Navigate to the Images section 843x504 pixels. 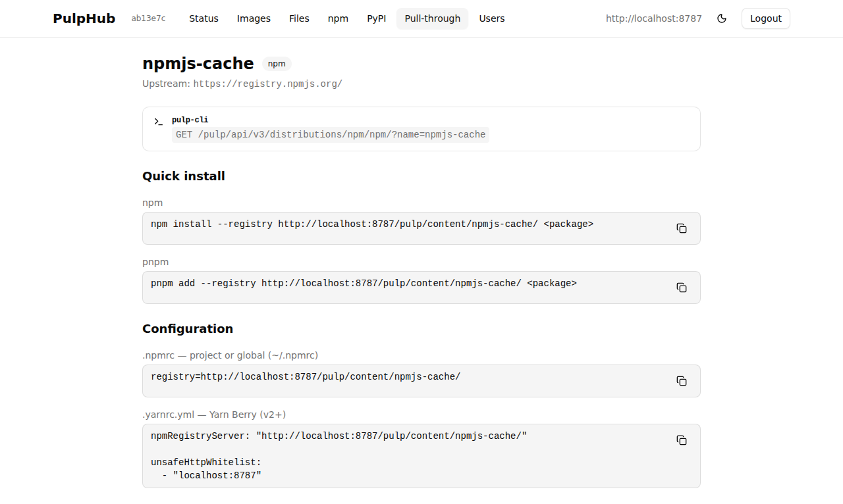click(254, 18)
